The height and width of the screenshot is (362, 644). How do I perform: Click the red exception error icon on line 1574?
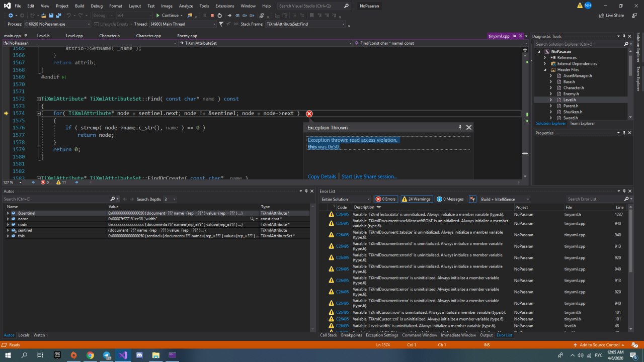(x=309, y=114)
